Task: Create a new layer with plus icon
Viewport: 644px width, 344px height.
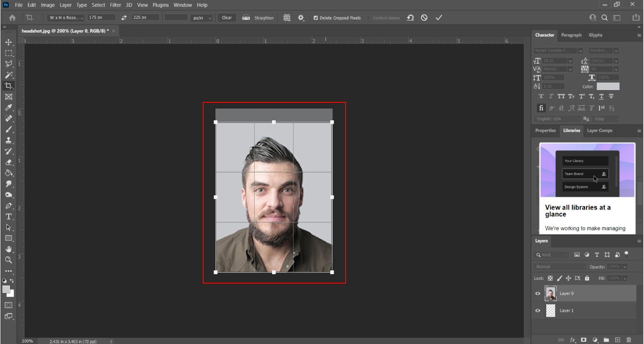Action: pyautogui.click(x=618, y=340)
